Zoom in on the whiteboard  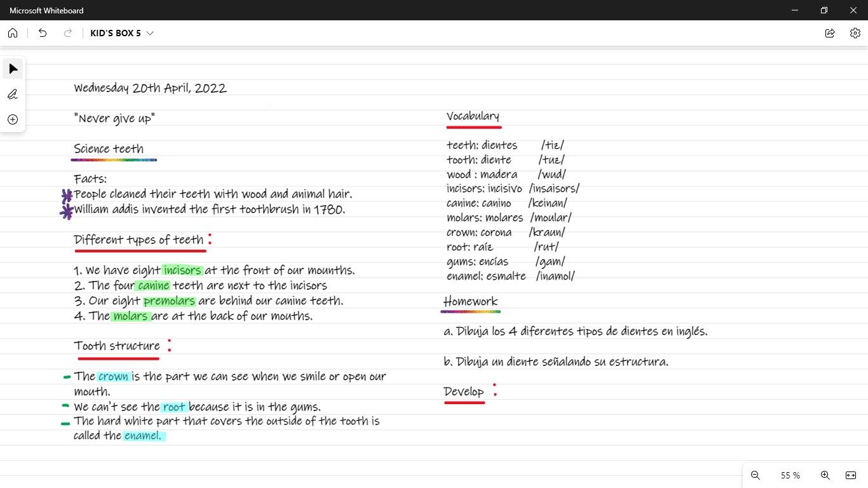point(825,475)
